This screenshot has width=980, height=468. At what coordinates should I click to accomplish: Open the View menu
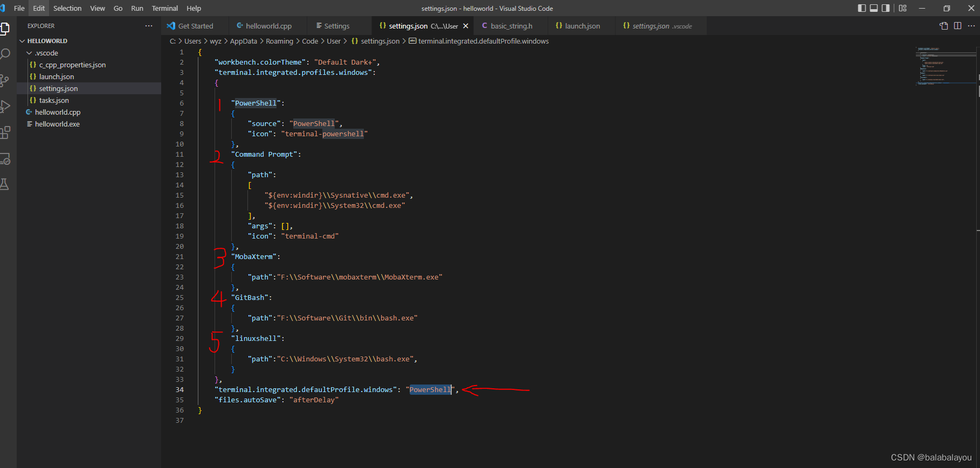pos(98,8)
